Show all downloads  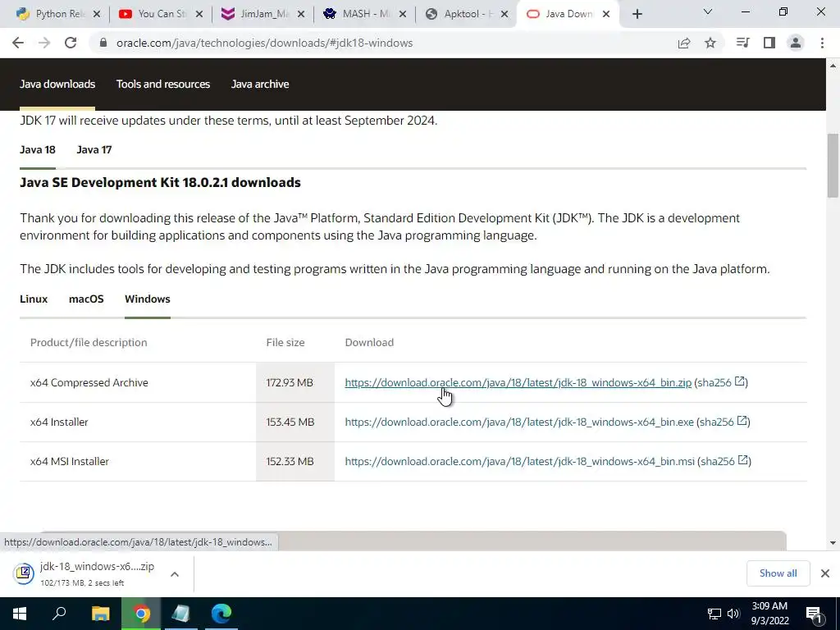coord(778,573)
